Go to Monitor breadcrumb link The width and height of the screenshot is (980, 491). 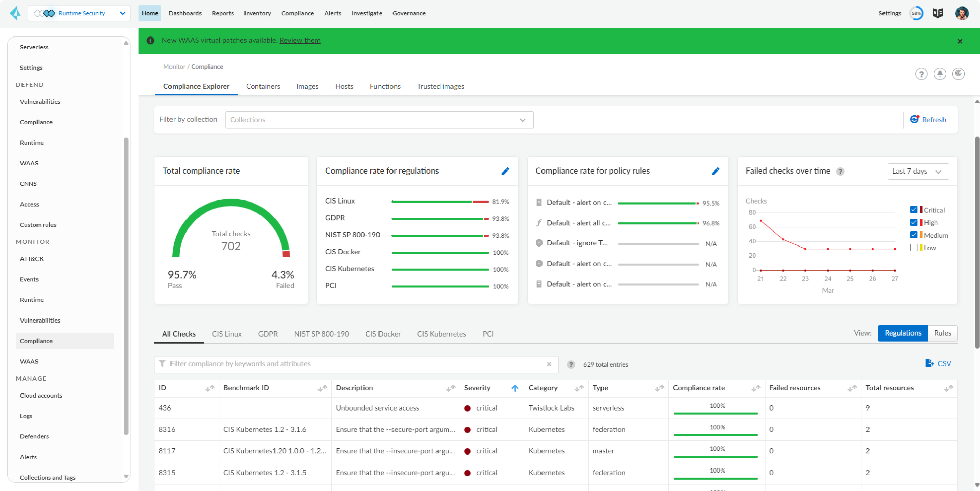(x=174, y=66)
